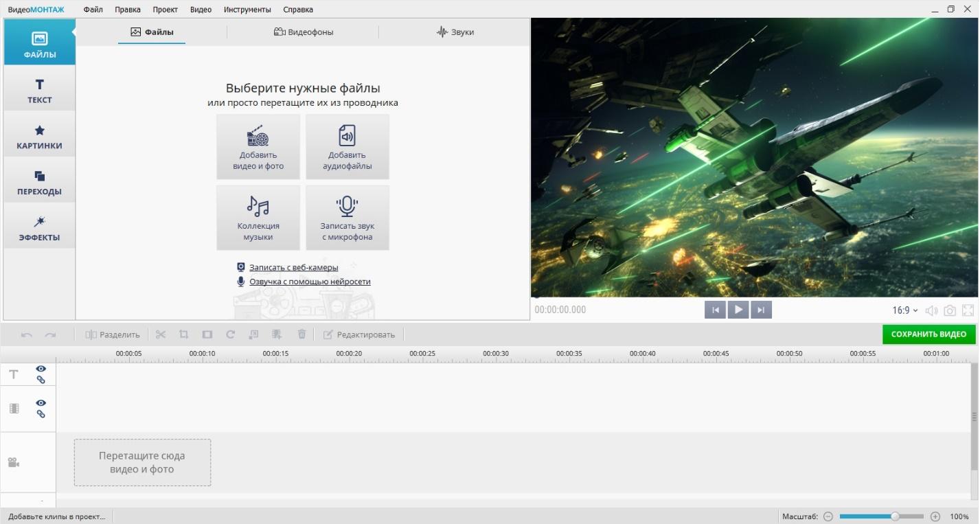
Task: Open the Файлы sidebar section
Action: pos(39,43)
